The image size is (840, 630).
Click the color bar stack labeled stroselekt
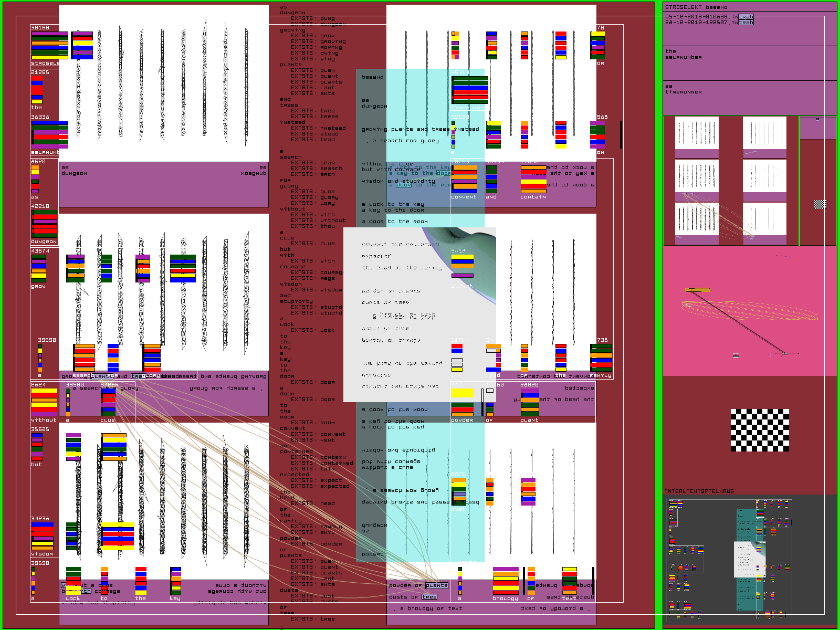point(49,46)
